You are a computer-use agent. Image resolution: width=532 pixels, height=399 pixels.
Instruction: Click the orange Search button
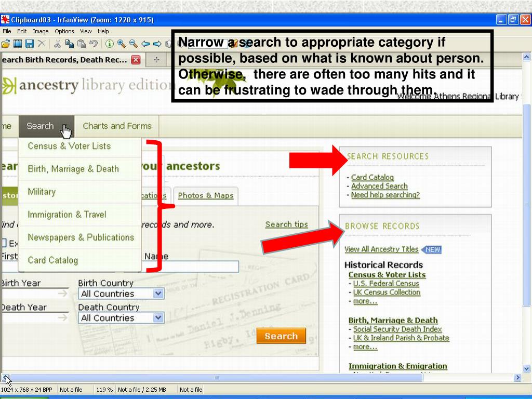(281, 336)
